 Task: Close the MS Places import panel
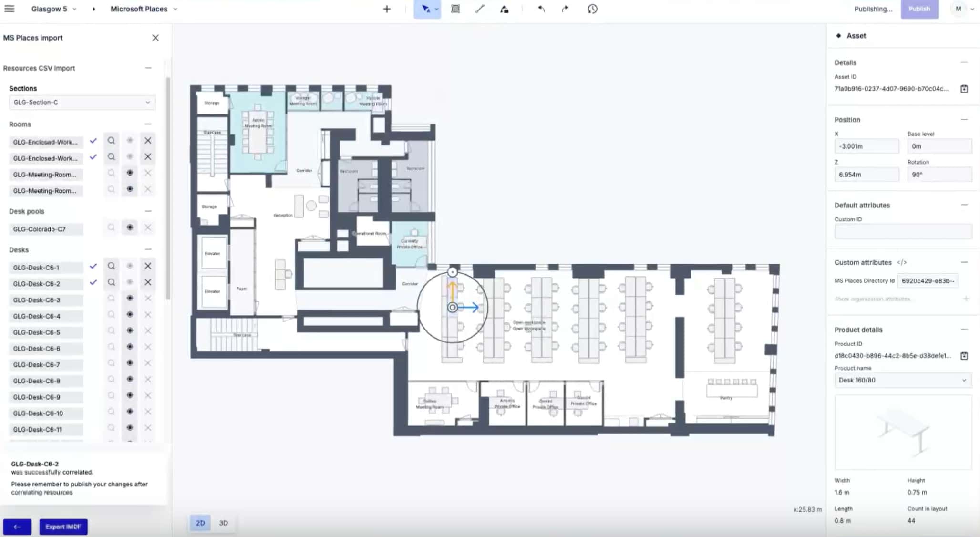pyautogui.click(x=155, y=38)
